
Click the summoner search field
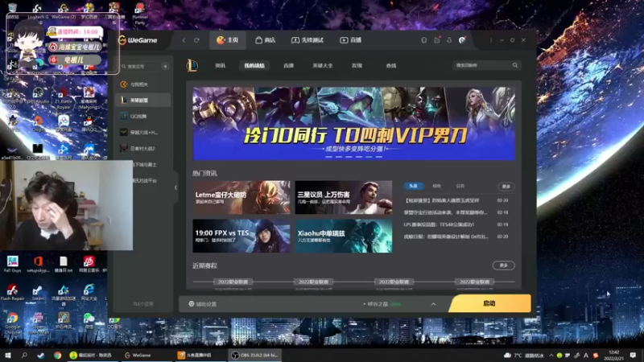coord(482,65)
